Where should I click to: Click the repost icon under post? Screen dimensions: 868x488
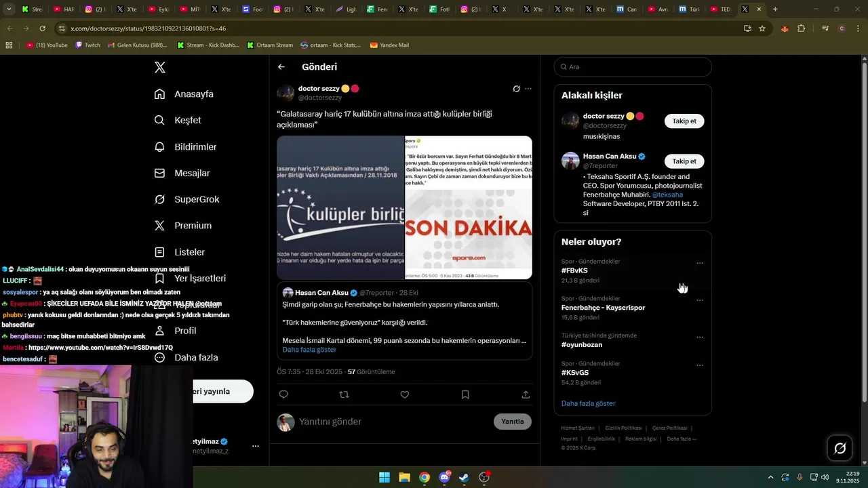344,394
